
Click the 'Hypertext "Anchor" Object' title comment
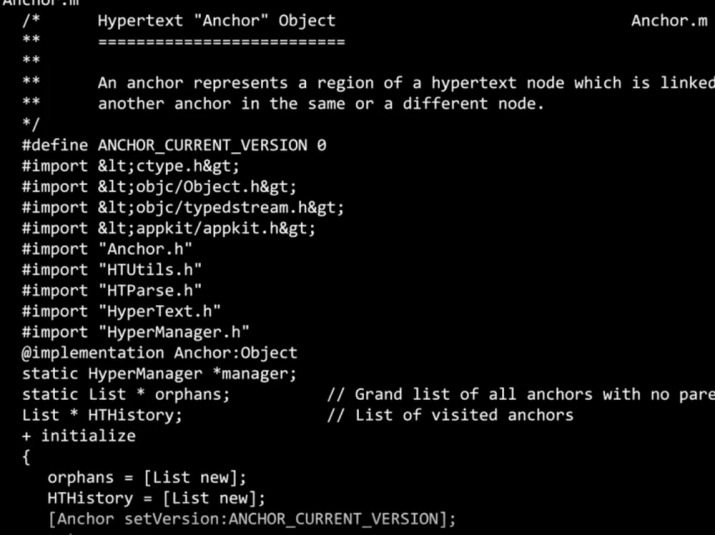(x=216, y=20)
